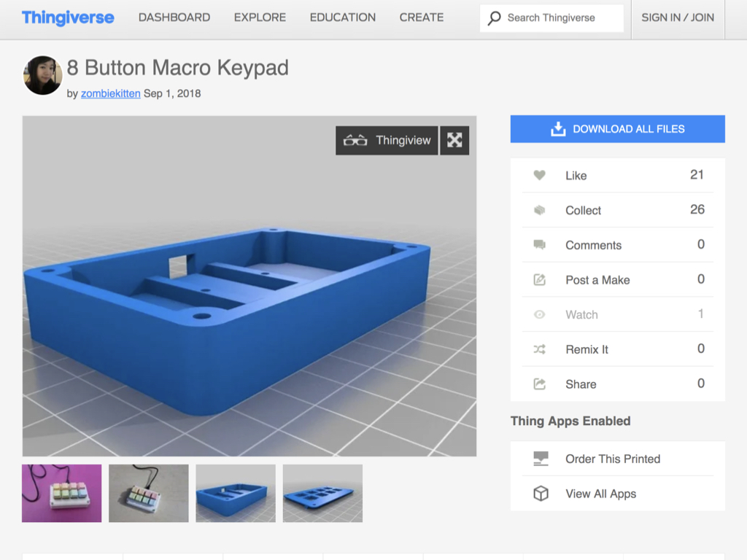Viewport: 747px width, 560px height.
Task: Click the Comments speech bubble icon
Action: point(539,245)
